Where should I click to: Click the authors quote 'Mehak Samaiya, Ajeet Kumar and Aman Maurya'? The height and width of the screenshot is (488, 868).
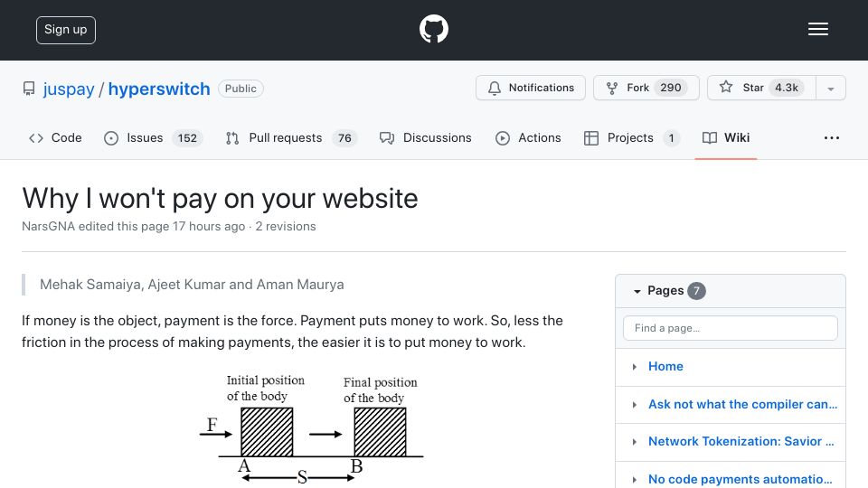click(x=192, y=285)
